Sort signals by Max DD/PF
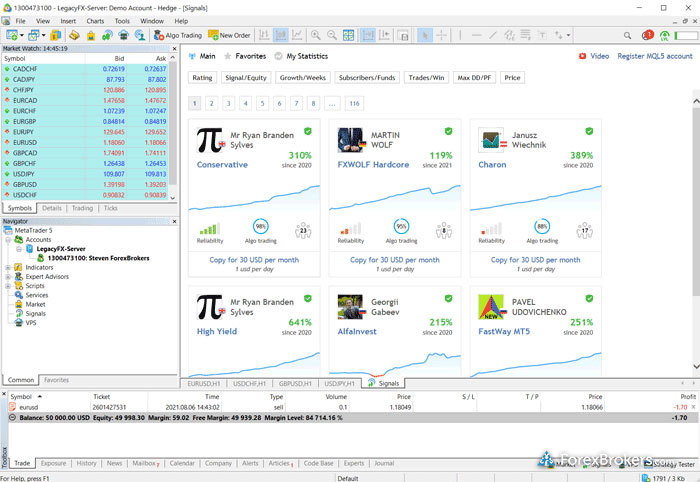The width and height of the screenshot is (700, 482). click(x=474, y=78)
